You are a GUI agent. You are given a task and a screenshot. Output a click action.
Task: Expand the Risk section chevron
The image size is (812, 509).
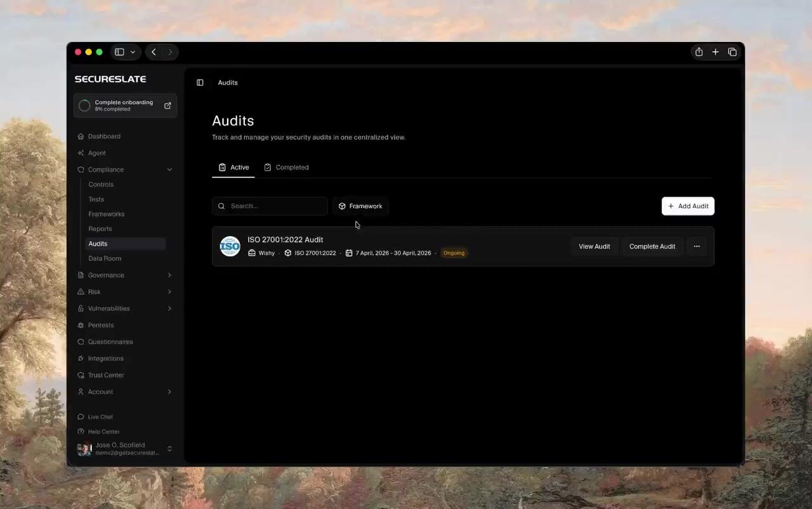[169, 292]
